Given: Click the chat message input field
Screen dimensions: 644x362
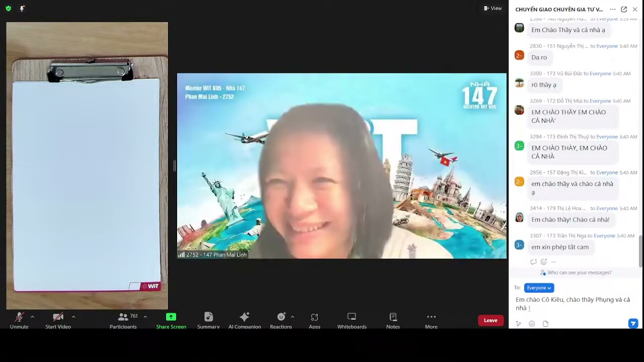Looking at the screenshot, I should click(x=574, y=304).
